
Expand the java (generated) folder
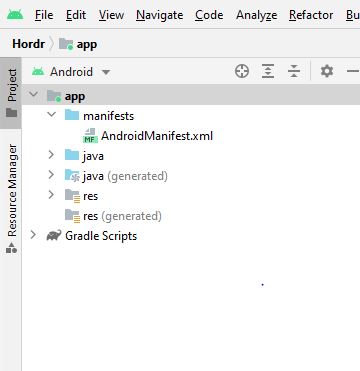[51, 175]
